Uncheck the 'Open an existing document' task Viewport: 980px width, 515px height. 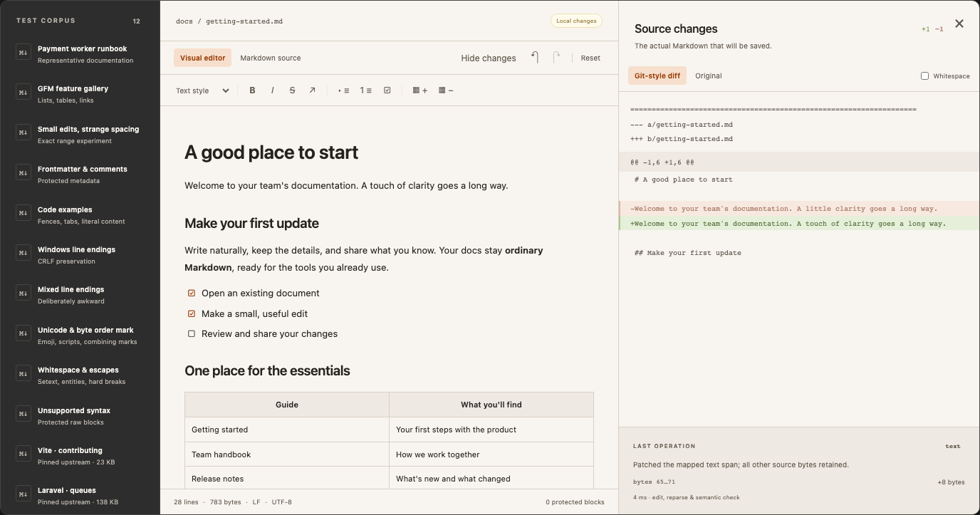point(192,293)
